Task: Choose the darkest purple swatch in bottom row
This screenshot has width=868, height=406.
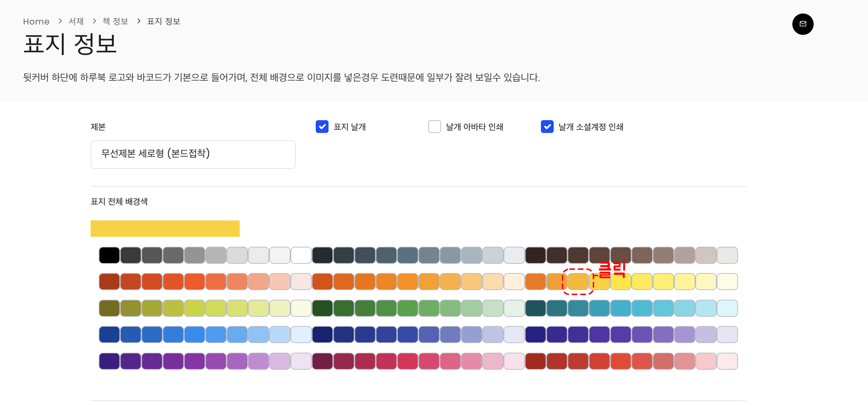Action: [x=109, y=361]
